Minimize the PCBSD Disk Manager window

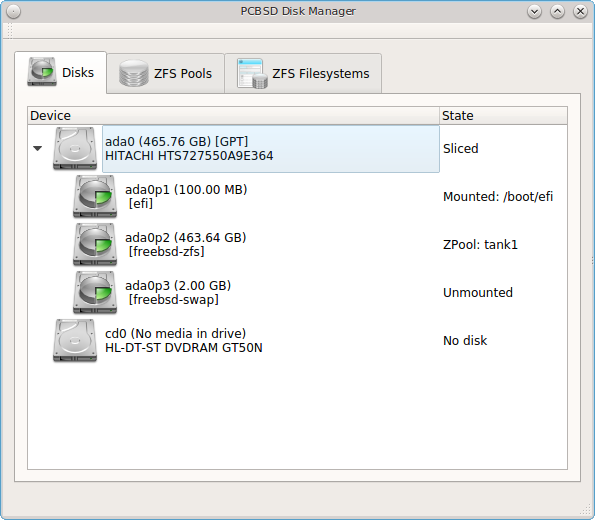tap(534, 11)
